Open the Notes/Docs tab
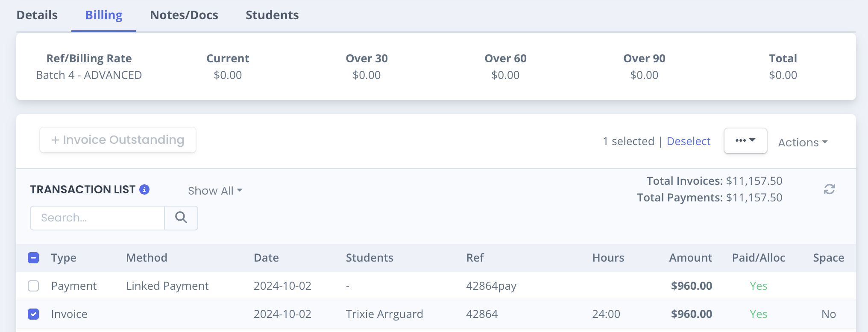 (x=184, y=15)
